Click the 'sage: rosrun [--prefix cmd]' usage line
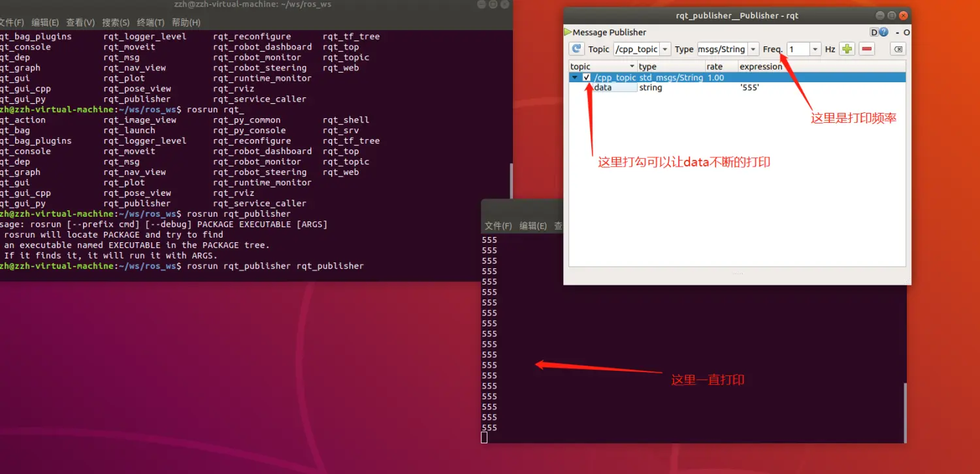 click(x=164, y=224)
